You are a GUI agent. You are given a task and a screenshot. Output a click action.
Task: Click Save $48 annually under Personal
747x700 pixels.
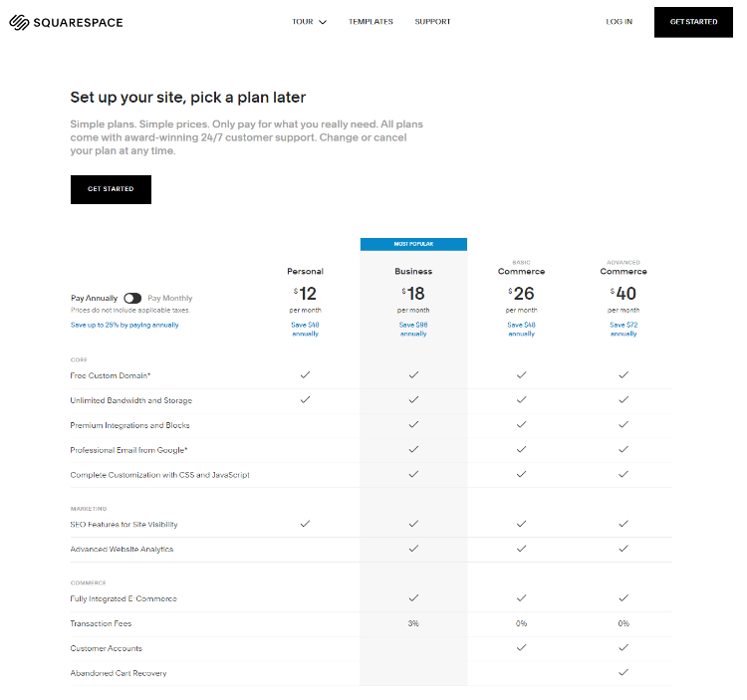305,329
